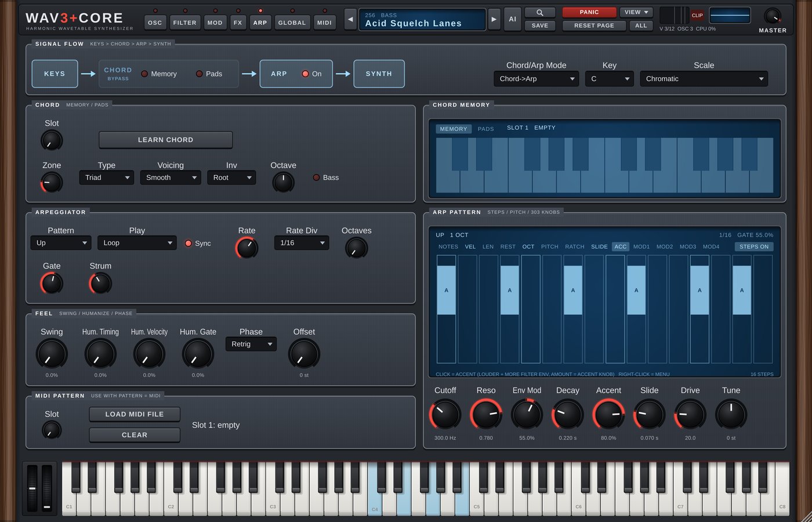Click the Swing knob

pos(52,354)
